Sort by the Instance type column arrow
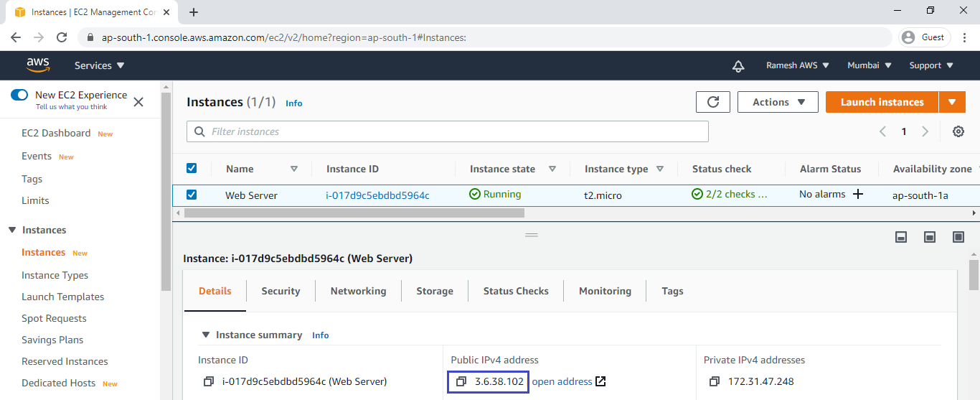The height and width of the screenshot is (400, 980). 660,169
